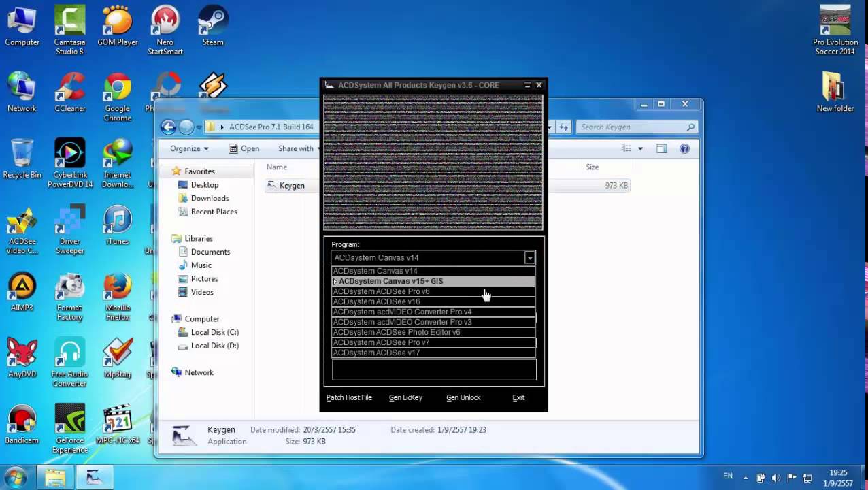The width and height of the screenshot is (868, 490).
Task: Open the view options dropdown arrow
Action: tap(640, 148)
